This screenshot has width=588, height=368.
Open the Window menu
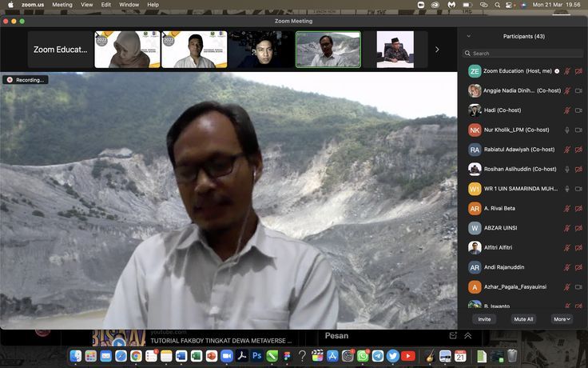coord(129,5)
